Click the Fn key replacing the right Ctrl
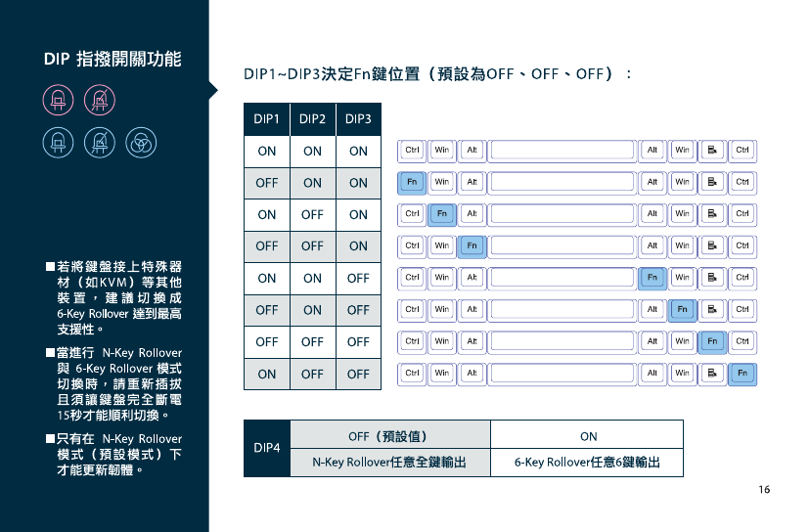This screenshot has width=810, height=532. tap(742, 374)
